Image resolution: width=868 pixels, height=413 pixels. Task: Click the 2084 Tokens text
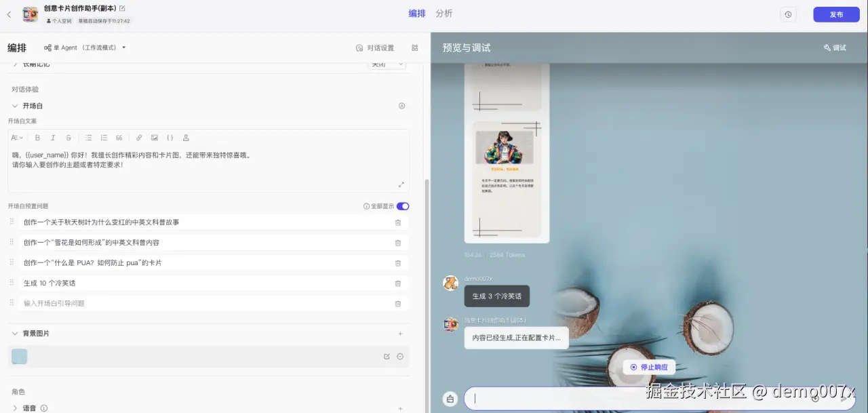click(507, 255)
